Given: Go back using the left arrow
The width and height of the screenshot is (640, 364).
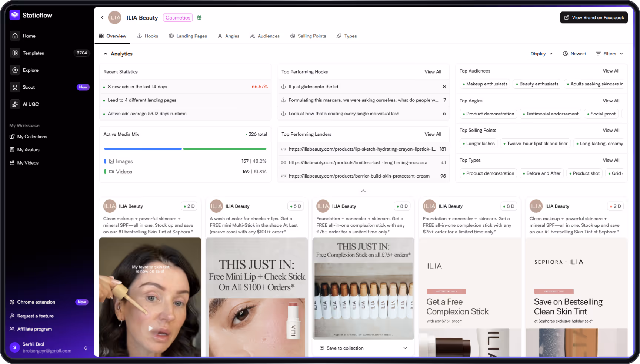Looking at the screenshot, I should pyautogui.click(x=102, y=17).
